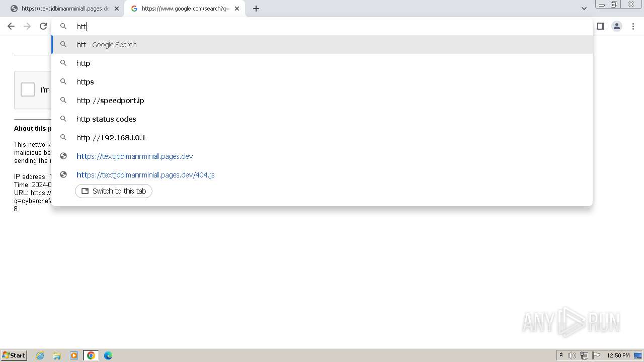Screen dimensions: 644x362
Task: Open the Action Center flag icon
Action: (x=596, y=355)
